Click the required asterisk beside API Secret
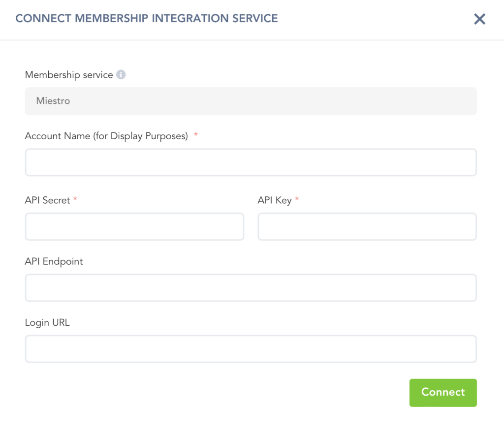 [x=75, y=199]
